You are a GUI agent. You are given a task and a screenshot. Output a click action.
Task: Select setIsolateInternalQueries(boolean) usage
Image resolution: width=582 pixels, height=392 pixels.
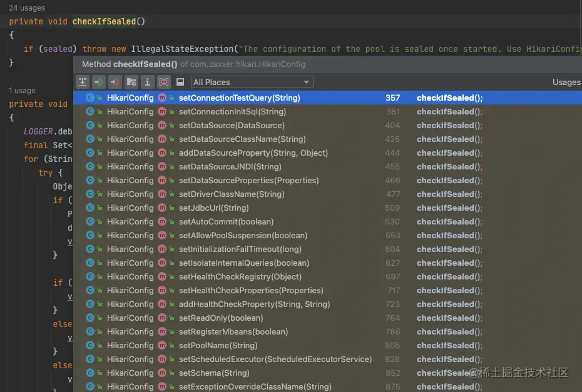(x=327, y=263)
